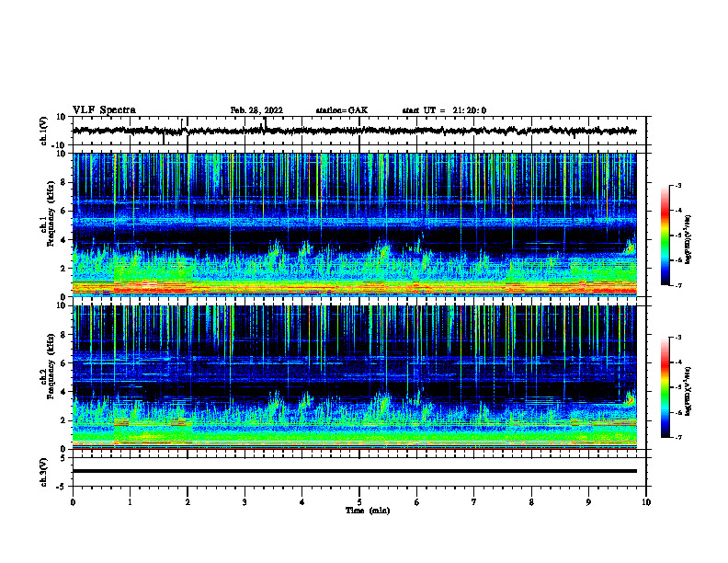728x563 pixels.
Task: Click the ch.1 spectrogram panel
Action: [x=355, y=224]
